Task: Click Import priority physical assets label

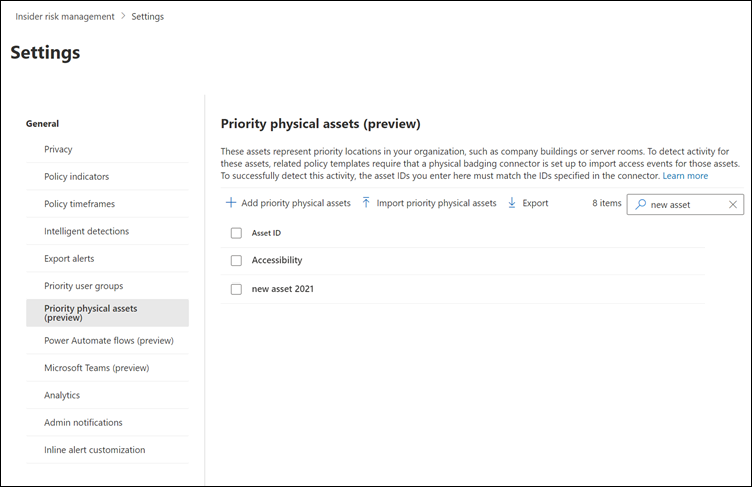Action: 436,203
